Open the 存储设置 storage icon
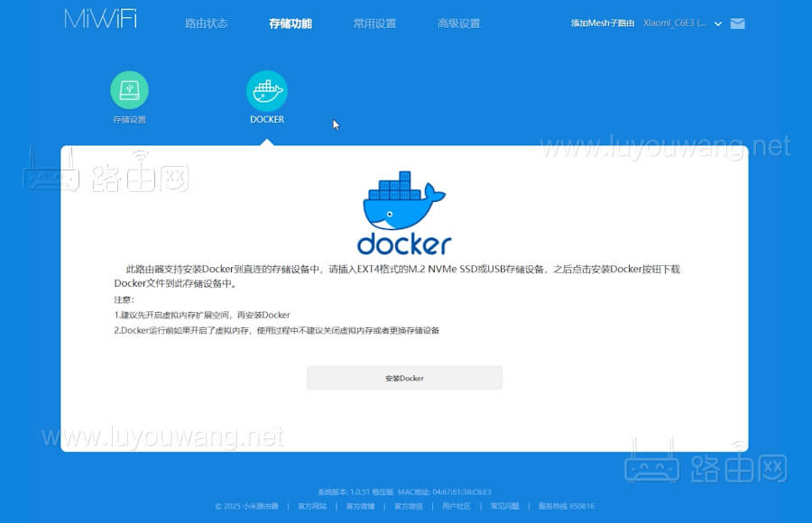The height and width of the screenshot is (523, 812). (x=129, y=90)
